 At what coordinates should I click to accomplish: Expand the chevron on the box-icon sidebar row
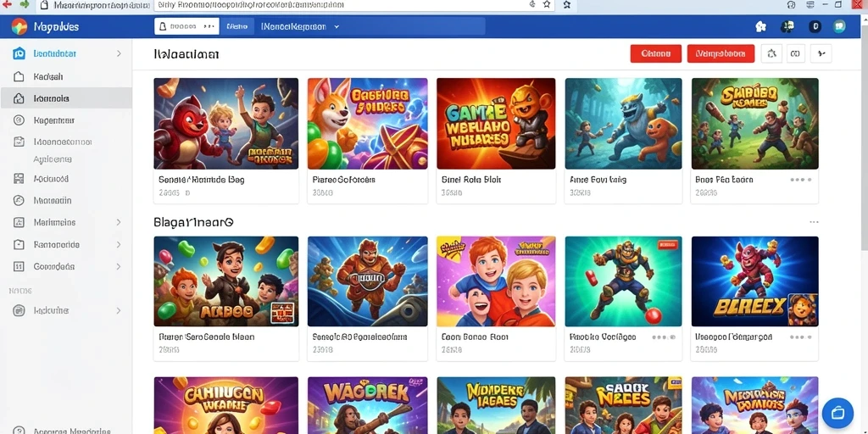tap(119, 244)
